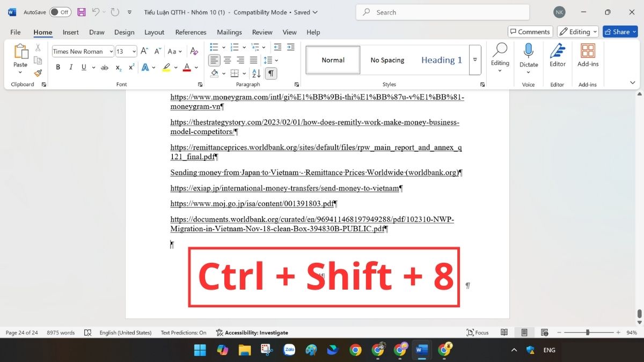644x362 pixels.
Task: Increase paragraph indent
Action: (290, 47)
